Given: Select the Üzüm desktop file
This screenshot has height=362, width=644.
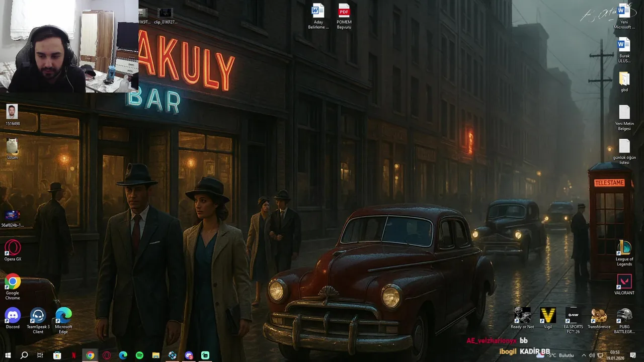Looking at the screenshot, I should (13, 149).
